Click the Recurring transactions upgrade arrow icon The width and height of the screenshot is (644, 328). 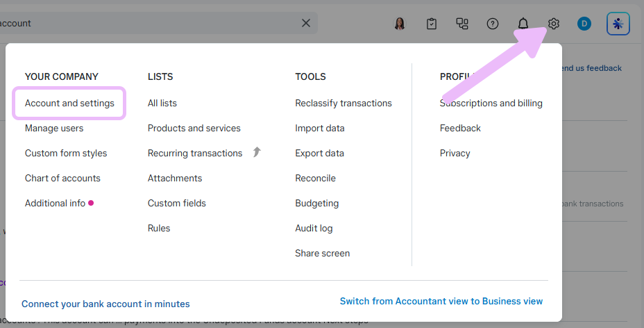pyautogui.click(x=257, y=152)
